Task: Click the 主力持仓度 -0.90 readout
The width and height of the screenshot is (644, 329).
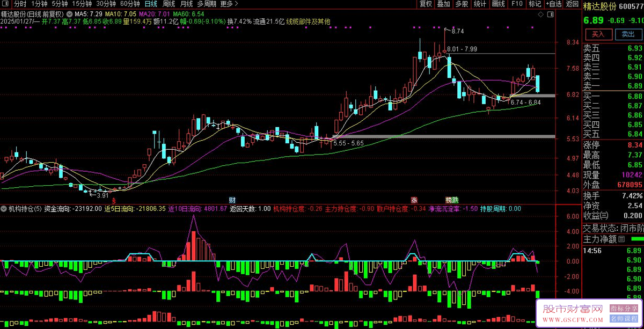Action: click(349, 208)
